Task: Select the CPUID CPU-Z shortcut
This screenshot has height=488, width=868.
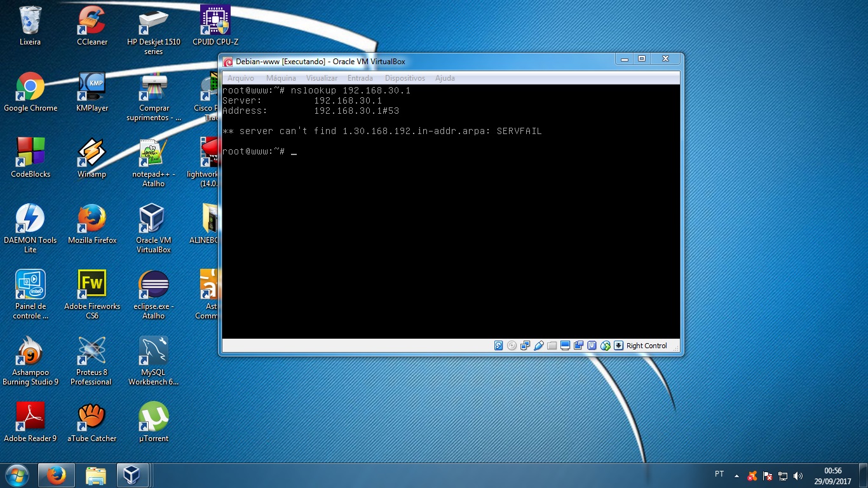Action: point(215,26)
